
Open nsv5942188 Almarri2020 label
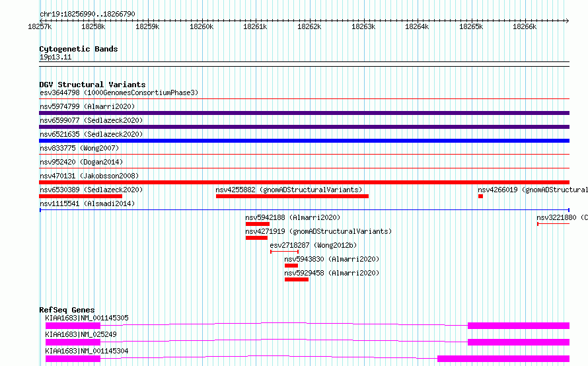pos(293,217)
